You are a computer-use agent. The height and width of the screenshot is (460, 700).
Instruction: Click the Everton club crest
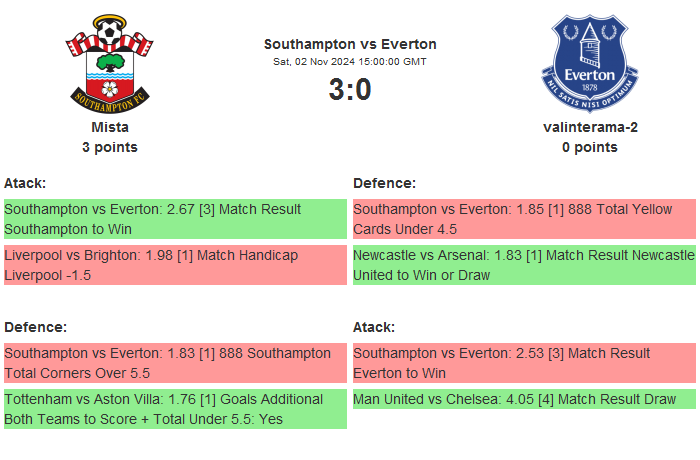pyautogui.click(x=589, y=62)
